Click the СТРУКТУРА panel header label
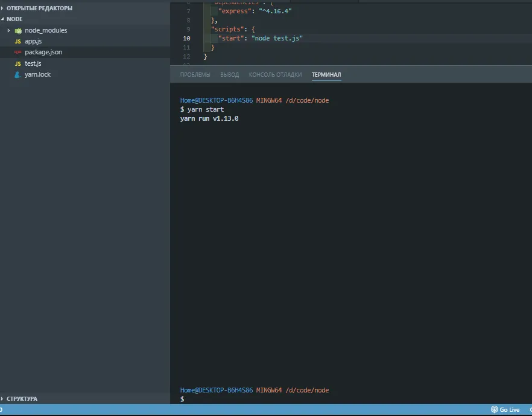This screenshot has width=532, height=416. [x=22, y=398]
